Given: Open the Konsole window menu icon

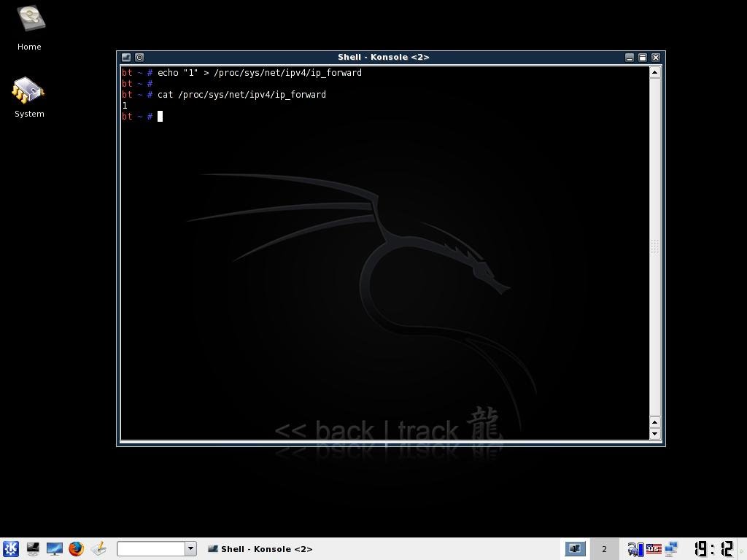Looking at the screenshot, I should pyautogui.click(x=126, y=57).
